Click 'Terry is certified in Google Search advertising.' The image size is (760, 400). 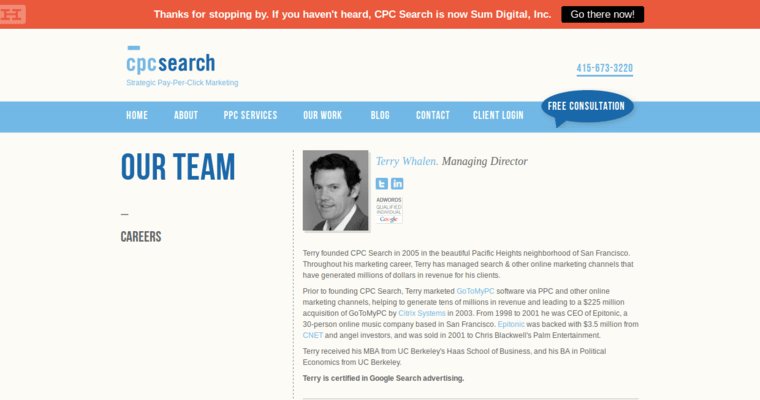pyautogui.click(x=383, y=378)
